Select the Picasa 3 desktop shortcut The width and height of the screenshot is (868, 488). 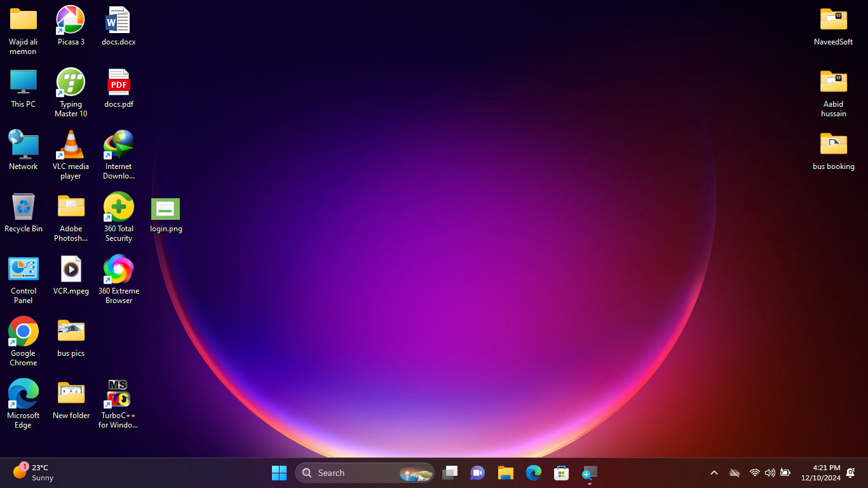(71, 21)
